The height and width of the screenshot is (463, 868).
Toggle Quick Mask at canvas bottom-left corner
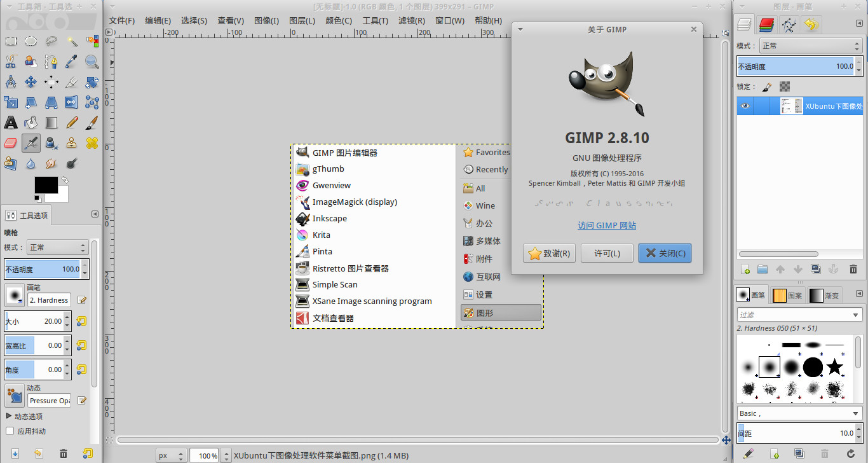tap(109, 439)
